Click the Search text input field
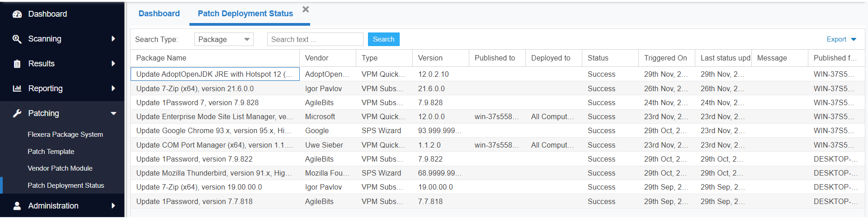868x218 pixels. click(315, 39)
